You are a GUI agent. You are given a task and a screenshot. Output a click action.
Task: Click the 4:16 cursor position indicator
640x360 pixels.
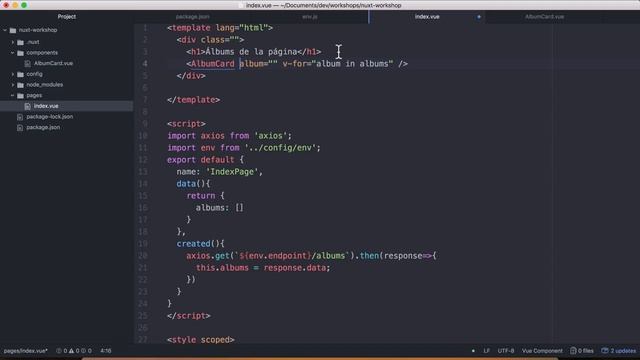click(x=106, y=351)
